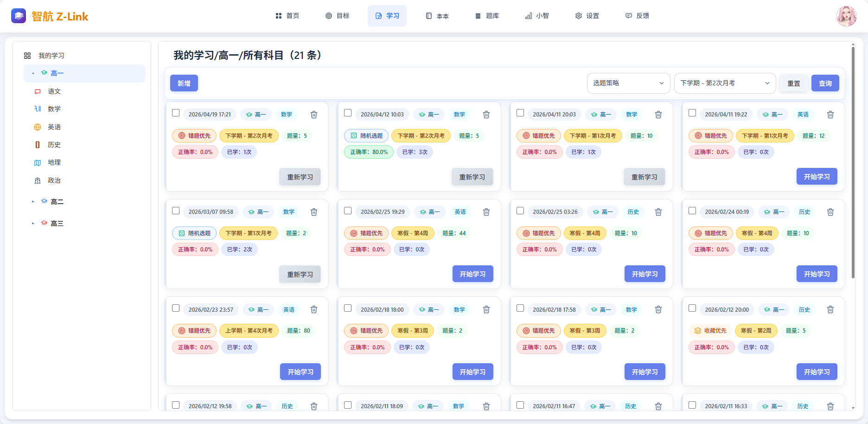Click the 重置 reset button
Viewport: 868px width, 424px height.
[x=794, y=83]
